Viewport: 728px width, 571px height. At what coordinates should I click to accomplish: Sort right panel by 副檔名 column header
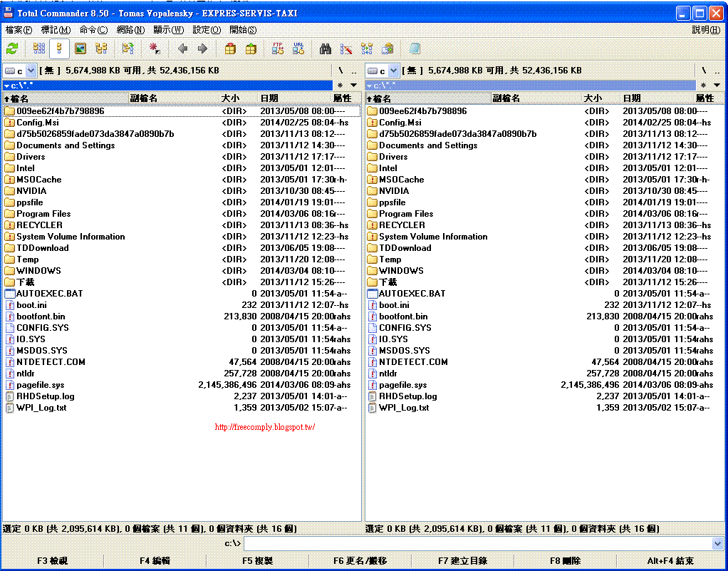point(536,98)
